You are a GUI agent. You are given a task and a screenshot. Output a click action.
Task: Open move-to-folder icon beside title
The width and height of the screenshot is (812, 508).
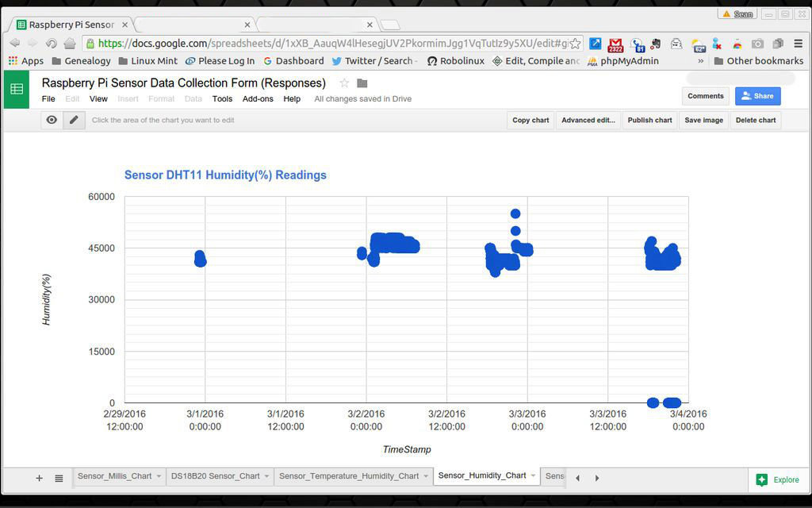(x=362, y=83)
